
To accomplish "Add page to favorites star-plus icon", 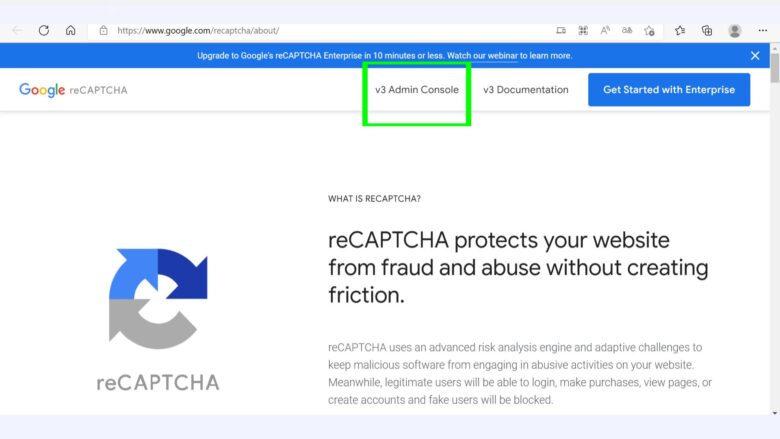I will (x=649, y=31).
